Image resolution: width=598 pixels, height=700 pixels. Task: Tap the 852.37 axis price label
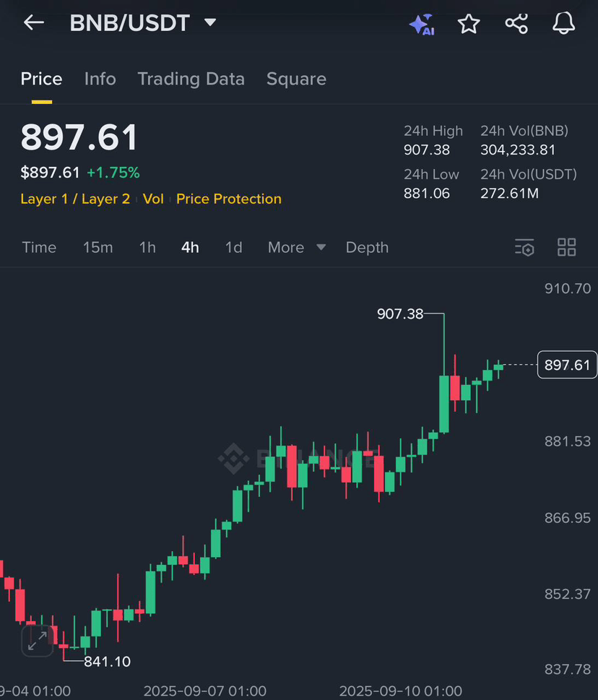tap(568, 595)
